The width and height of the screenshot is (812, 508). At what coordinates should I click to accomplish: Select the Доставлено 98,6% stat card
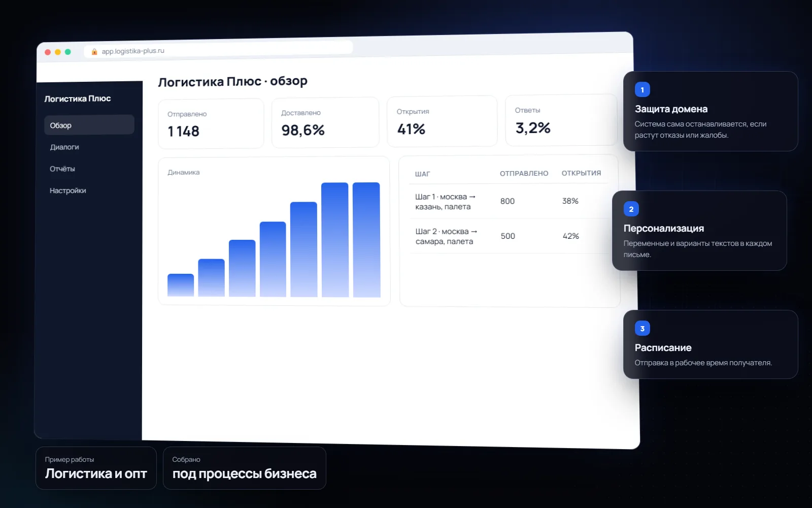click(x=325, y=122)
